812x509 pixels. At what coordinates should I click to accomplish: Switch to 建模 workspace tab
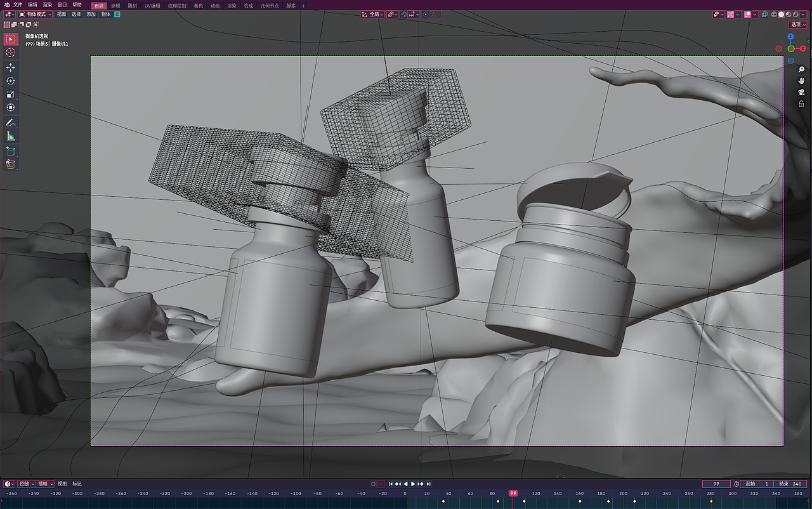[x=115, y=5]
